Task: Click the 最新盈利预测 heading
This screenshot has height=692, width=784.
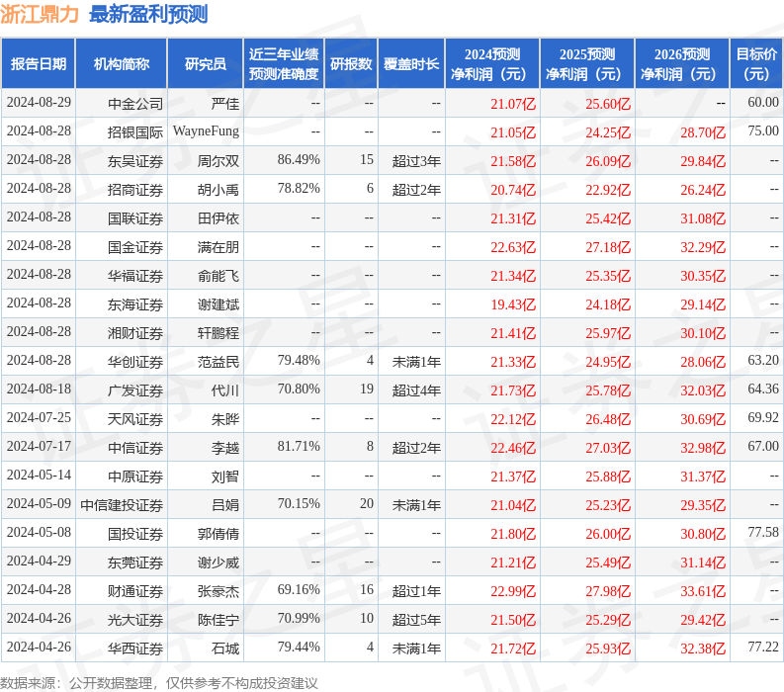Action: pos(148,14)
